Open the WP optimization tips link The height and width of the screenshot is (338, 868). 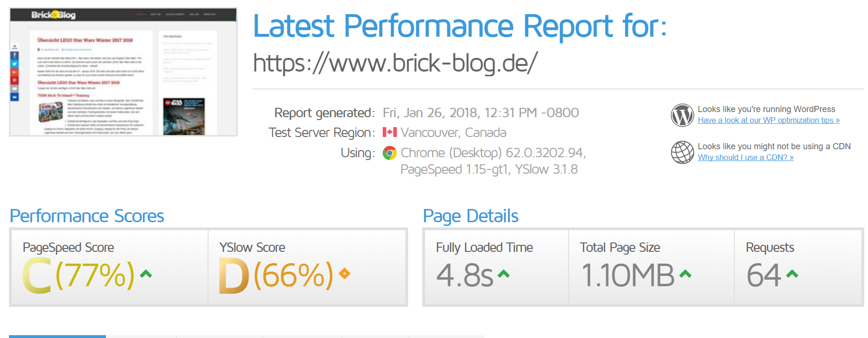coord(769,121)
